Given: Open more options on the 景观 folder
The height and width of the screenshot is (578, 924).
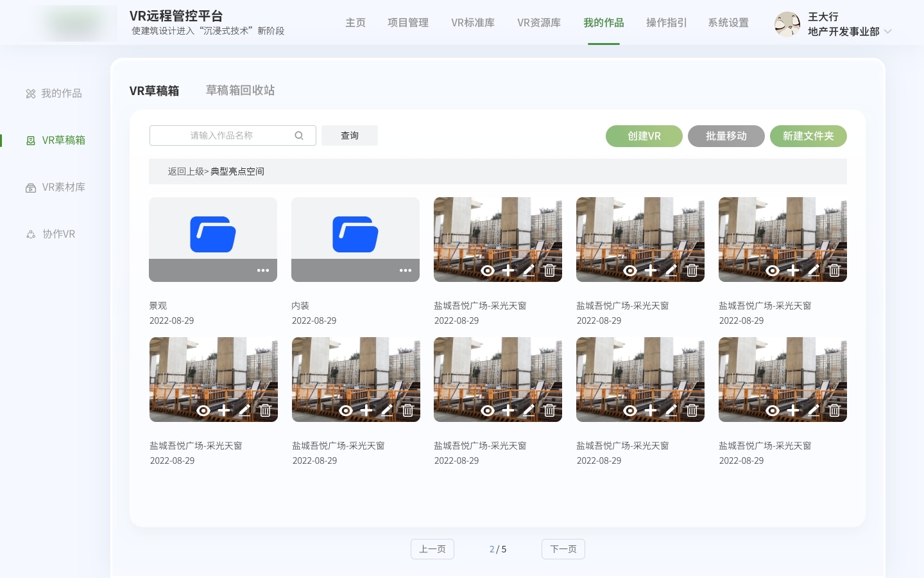Looking at the screenshot, I should tap(263, 270).
